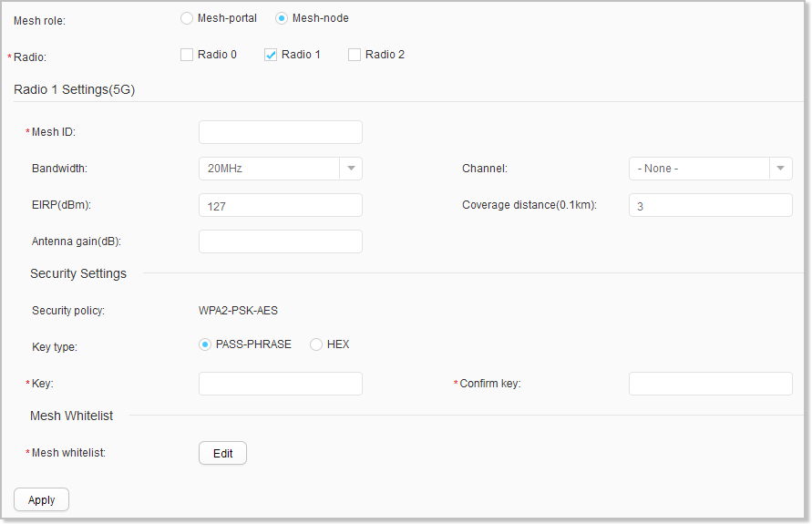Expand the Channel dropdown arrow
Image resolution: width=812 pixels, height=524 pixels.
click(781, 169)
